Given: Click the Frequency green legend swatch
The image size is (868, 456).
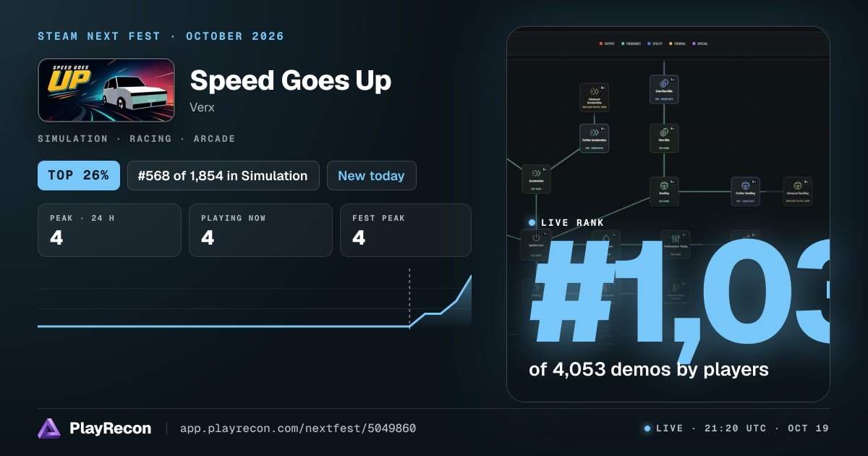Looking at the screenshot, I should point(623,43).
